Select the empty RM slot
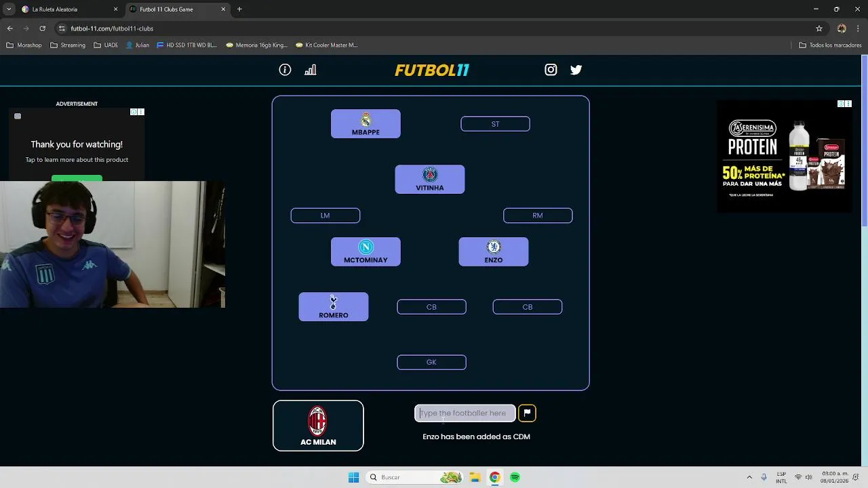This screenshot has width=868, height=488. (x=538, y=216)
